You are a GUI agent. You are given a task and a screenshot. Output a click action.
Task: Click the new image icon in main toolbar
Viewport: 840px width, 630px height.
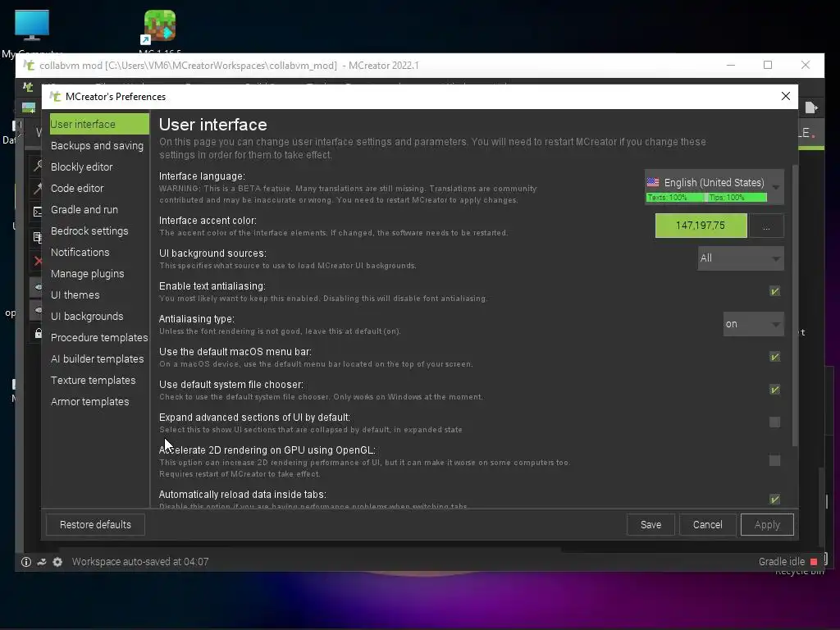[x=29, y=107]
